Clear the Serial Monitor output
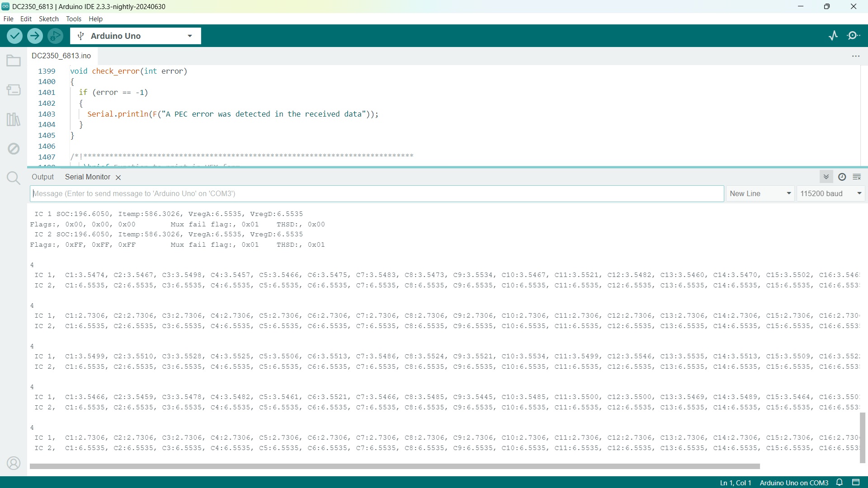Image resolution: width=868 pixels, height=488 pixels. tap(857, 177)
